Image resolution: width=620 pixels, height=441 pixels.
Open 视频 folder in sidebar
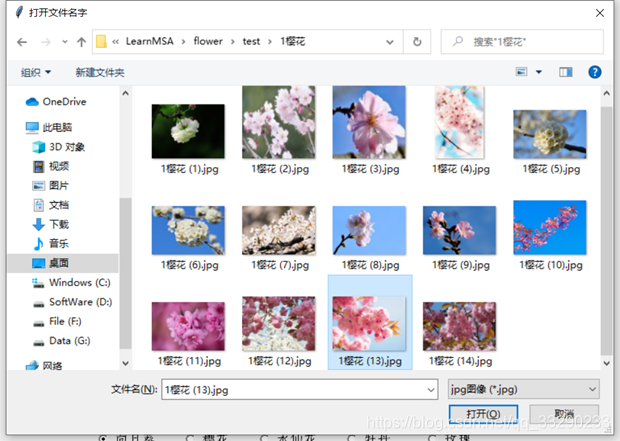pyautogui.click(x=51, y=166)
